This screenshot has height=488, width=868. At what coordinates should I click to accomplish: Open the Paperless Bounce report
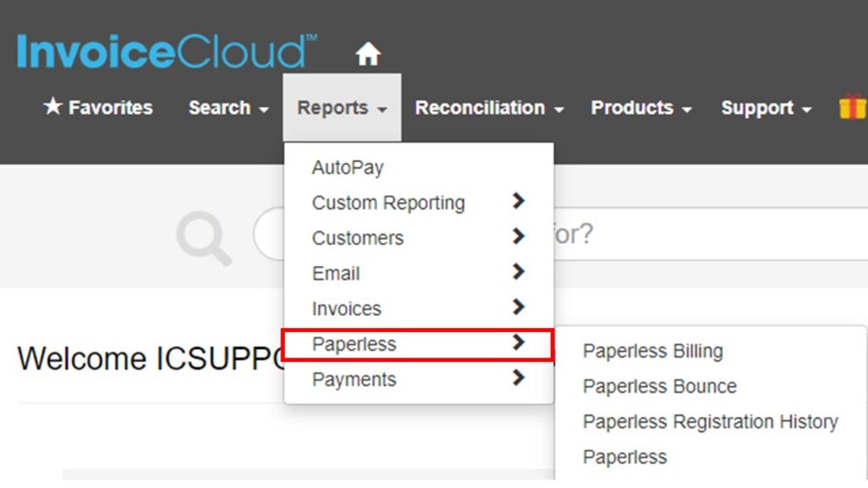659,386
